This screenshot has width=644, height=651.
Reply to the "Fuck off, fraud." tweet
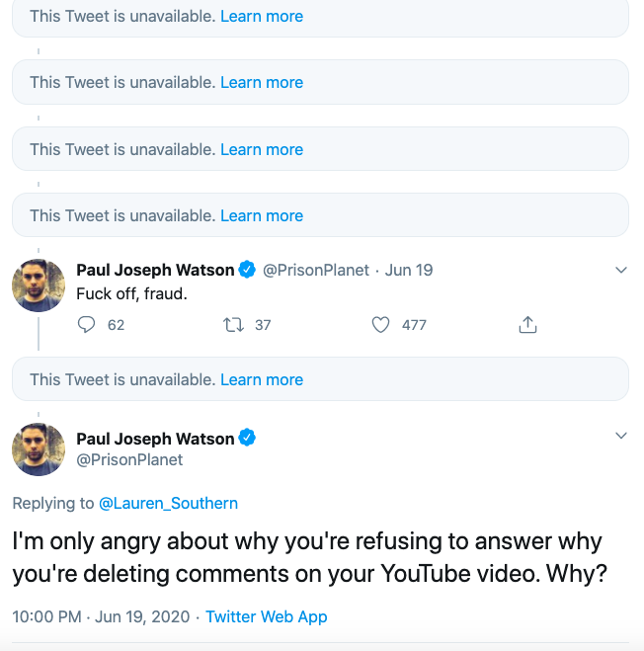click(x=87, y=325)
